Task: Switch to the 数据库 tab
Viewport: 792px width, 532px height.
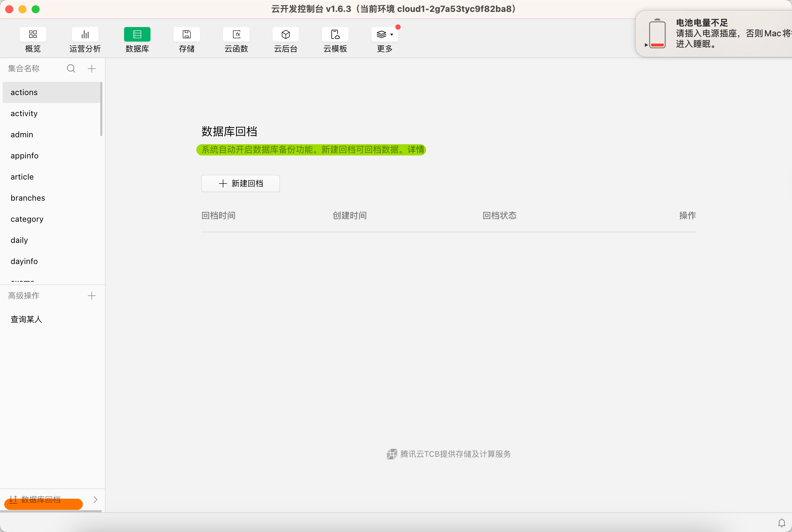Action: point(137,35)
